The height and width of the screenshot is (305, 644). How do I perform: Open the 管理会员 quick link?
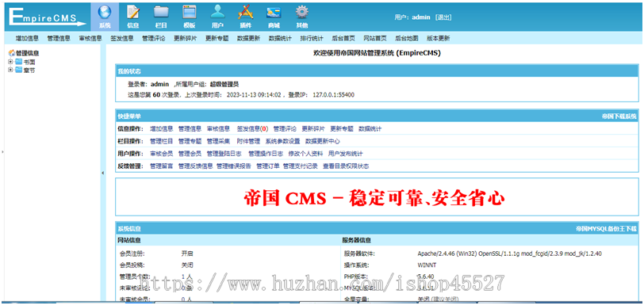coord(190,154)
